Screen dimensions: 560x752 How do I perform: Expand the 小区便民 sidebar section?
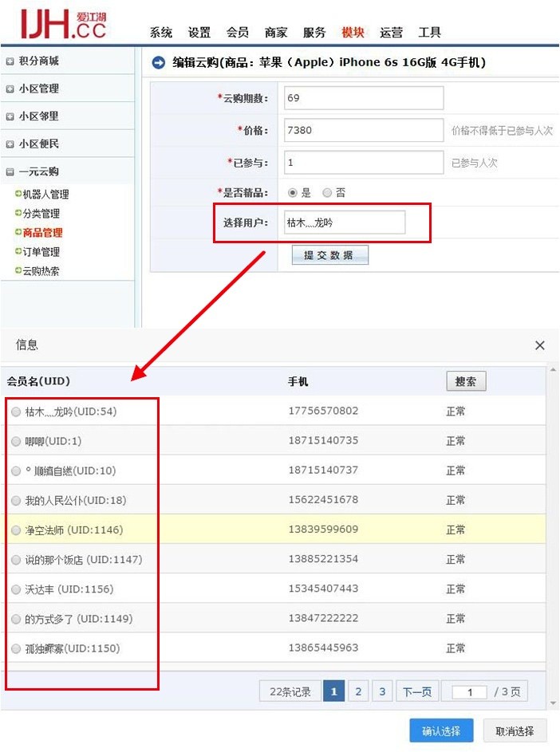10,144
